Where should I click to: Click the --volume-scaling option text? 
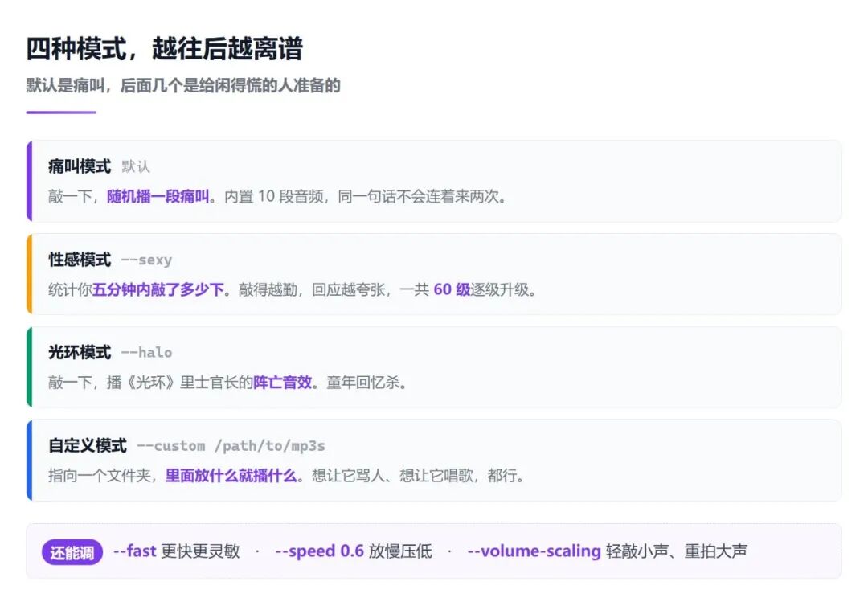pos(534,551)
